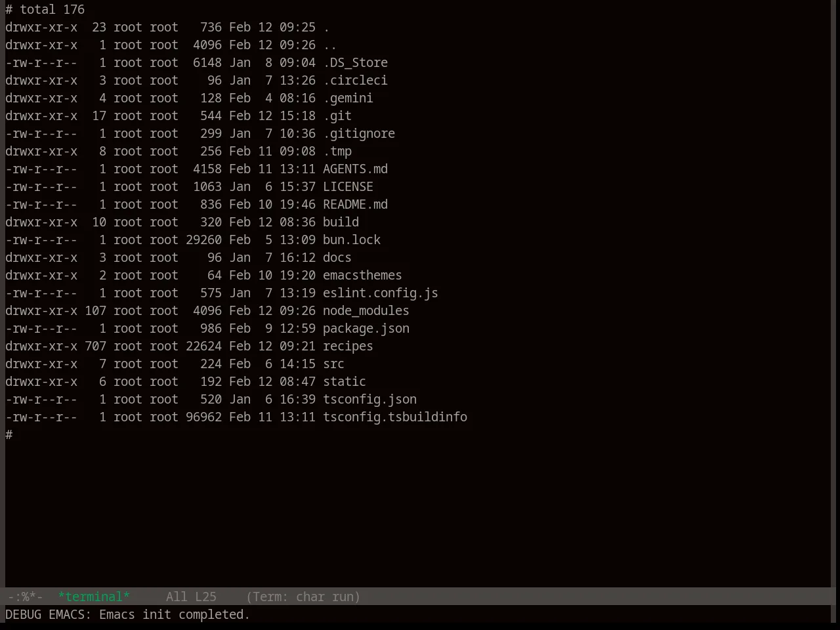
Task: Click the time 08:47 on the static row
Action: tap(297, 381)
